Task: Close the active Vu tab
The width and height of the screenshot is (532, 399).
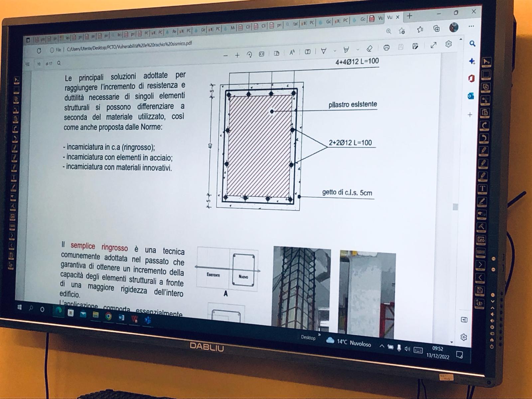Action: [x=397, y=17]
